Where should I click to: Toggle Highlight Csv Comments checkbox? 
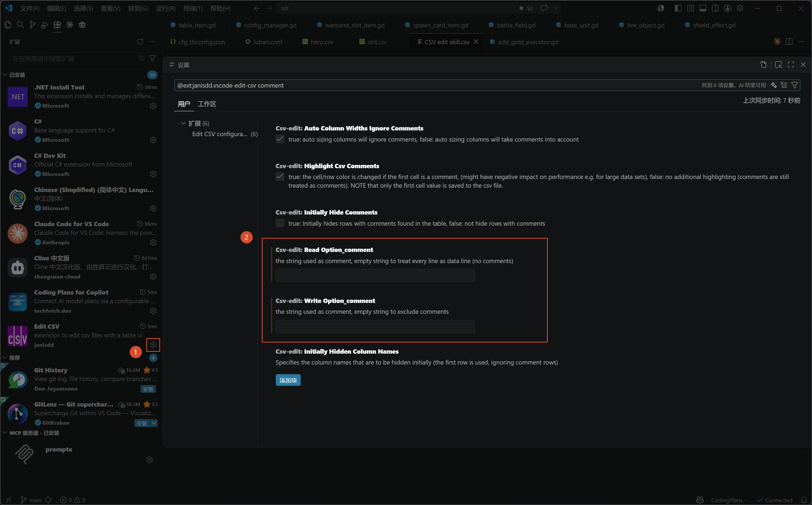(x=280, y=176)
